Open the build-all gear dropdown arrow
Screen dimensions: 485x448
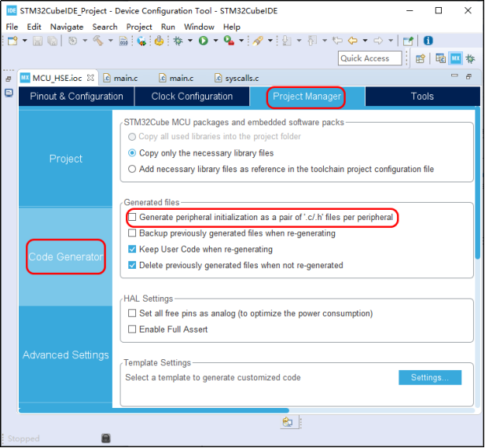(x=85, y=41)
